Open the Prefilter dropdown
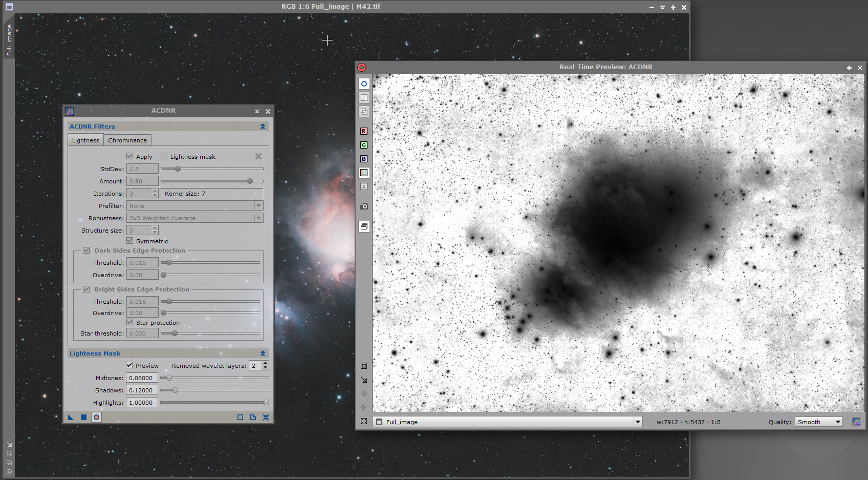868x480 pixels. tap(194, 206)
